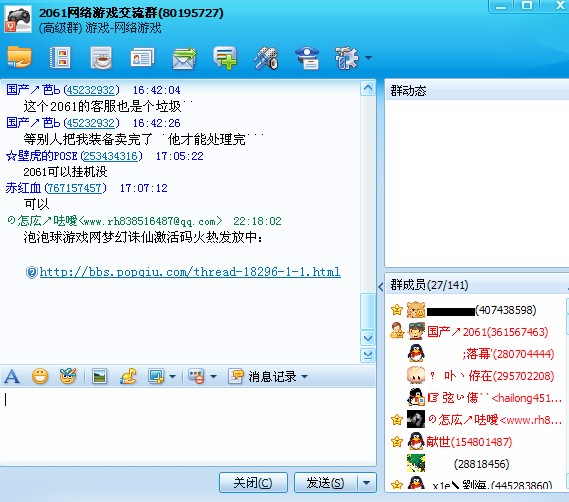Open the report police-cap icon
The image size is (569, 502).
pos(307,58)
